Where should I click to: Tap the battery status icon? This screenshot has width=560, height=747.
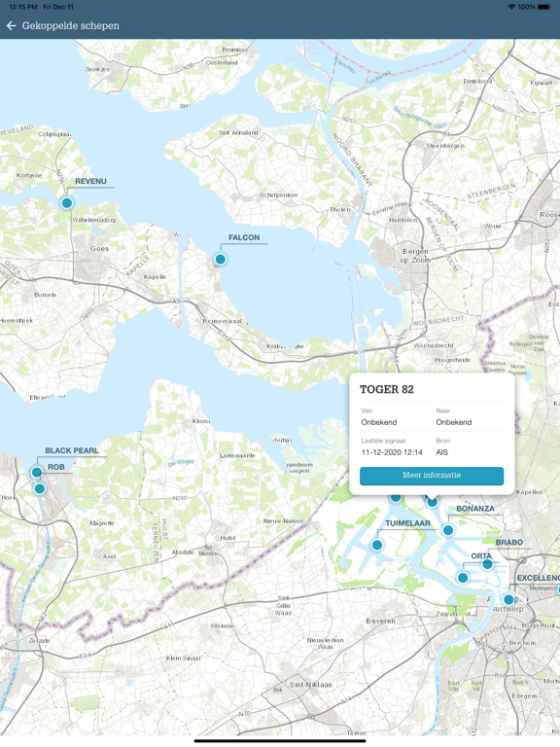click(543, 7)
